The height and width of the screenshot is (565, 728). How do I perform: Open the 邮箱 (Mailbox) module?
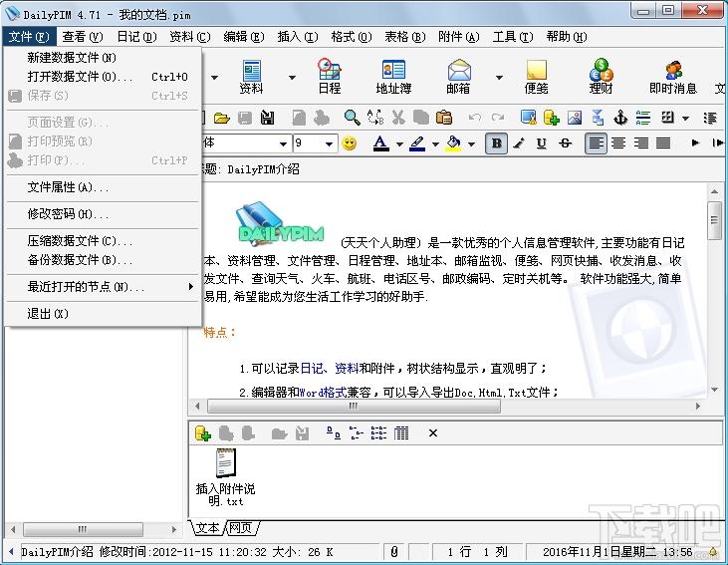point(458,77)
